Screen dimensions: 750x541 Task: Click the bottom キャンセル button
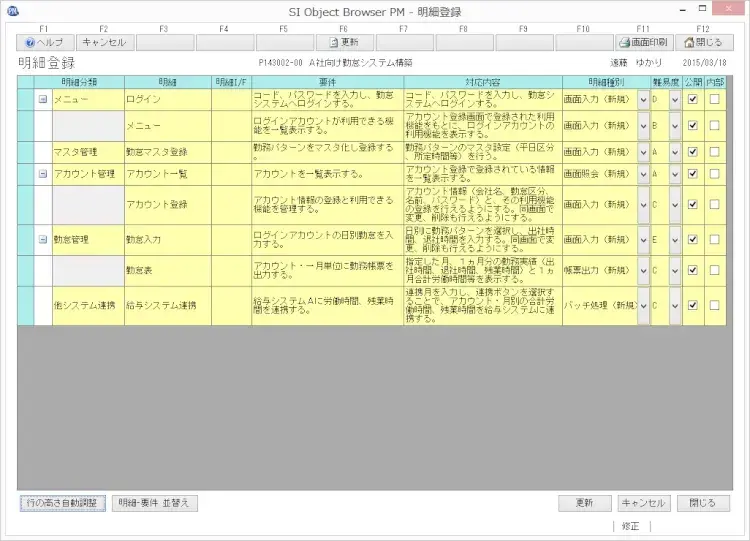642,503
